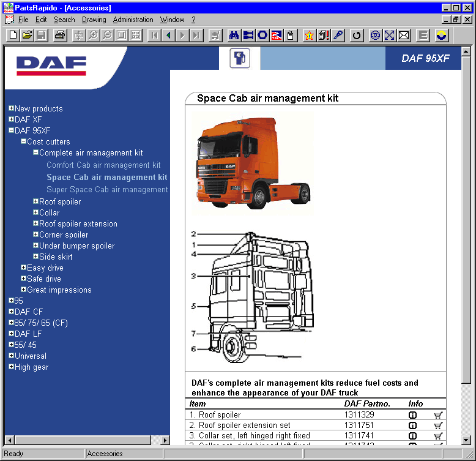Expand the Easy drive node
Image resolution: width=476 pixels, height=461 pixels.
pos(23,268)
